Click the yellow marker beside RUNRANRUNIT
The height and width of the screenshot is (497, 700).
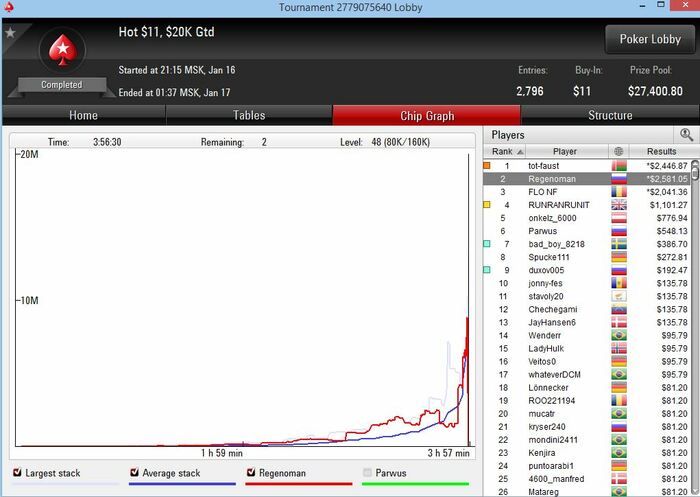pyautogui.click(x=487, y=205)
